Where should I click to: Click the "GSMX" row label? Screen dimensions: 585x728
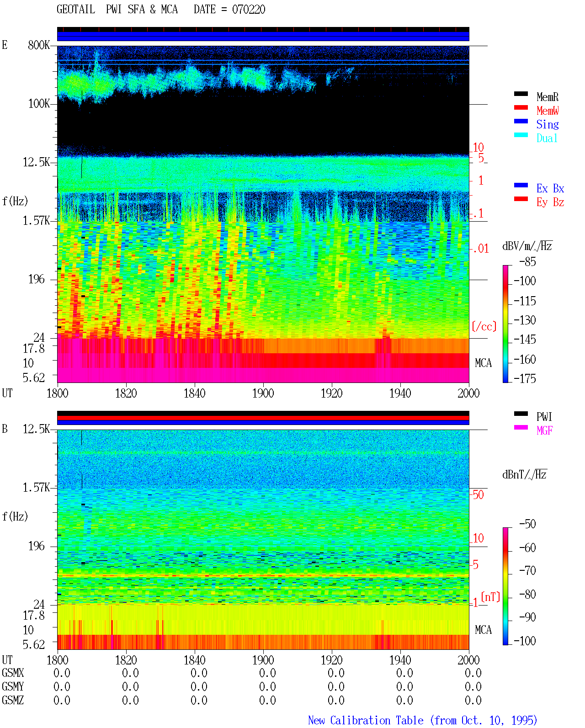tap(13, 673)
